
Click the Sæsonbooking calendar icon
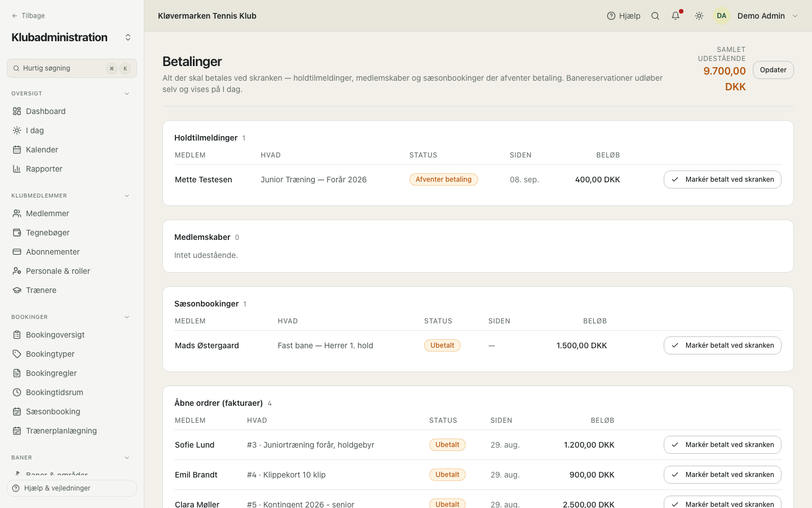pos(17,411)
